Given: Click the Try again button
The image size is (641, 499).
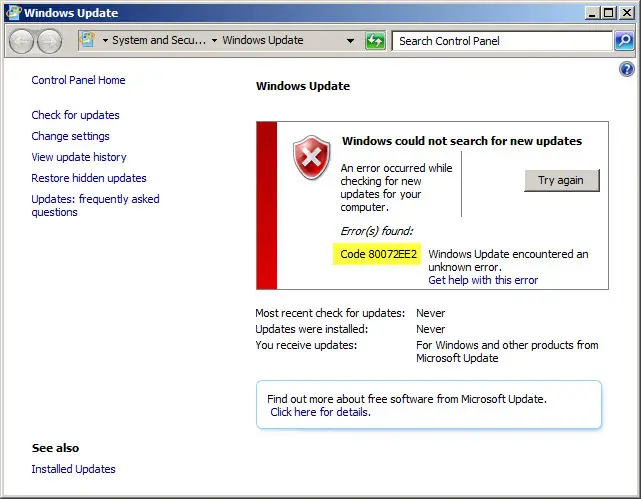Looking at the screenshot, I should pyautogui.click(x=562, y=180).
